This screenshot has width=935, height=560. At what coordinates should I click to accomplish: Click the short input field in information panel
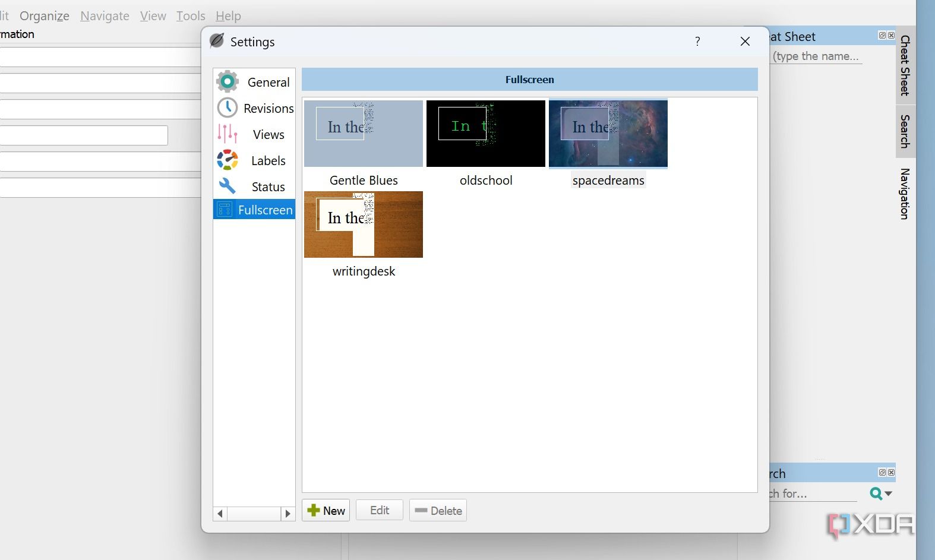coord(84,135)
